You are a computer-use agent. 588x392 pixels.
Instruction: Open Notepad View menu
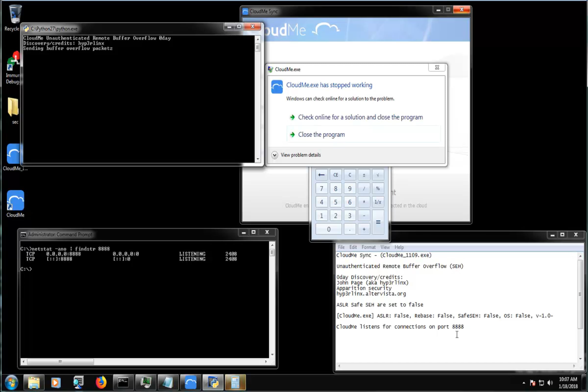[385, 247]
